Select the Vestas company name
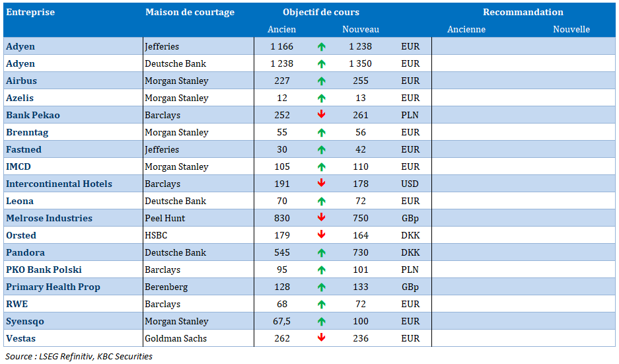The width and height of the screenshot is (619, 364). coord(20,338)
